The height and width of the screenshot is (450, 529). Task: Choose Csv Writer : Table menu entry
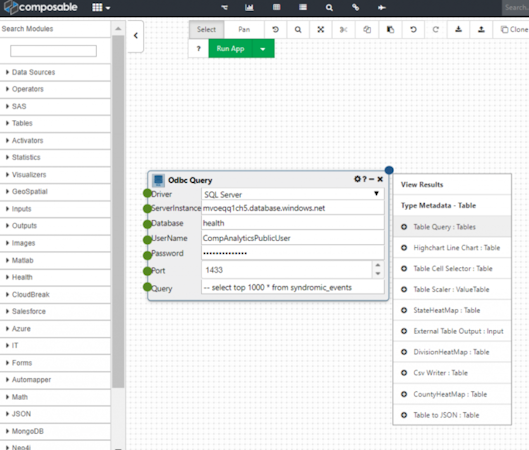[452, 373]
